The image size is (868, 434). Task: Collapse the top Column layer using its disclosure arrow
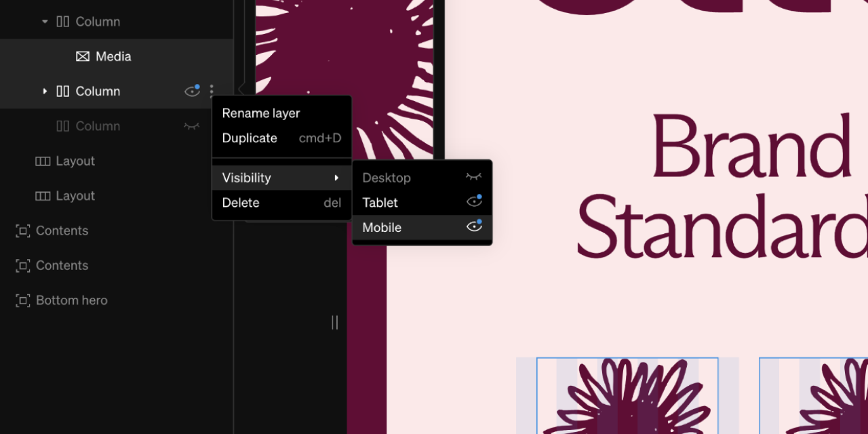(45, 21)
